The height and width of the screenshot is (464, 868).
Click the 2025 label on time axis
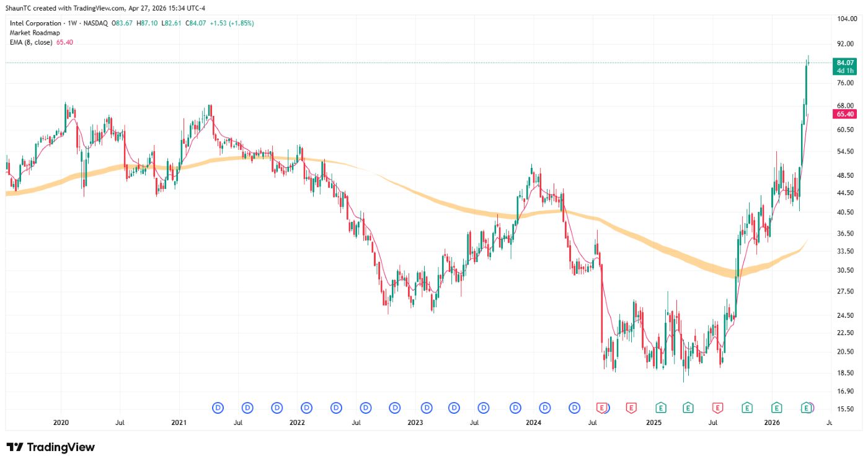(654, 422)
